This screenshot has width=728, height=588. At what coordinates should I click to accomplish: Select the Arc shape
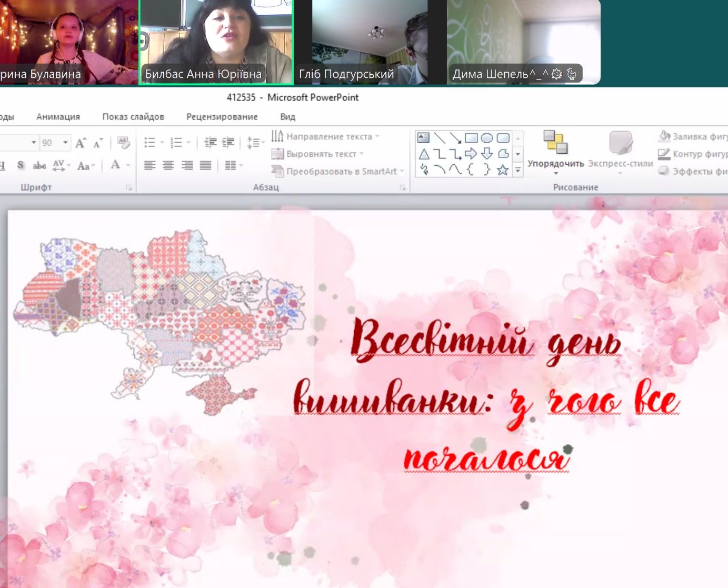[x=440, y=170]
